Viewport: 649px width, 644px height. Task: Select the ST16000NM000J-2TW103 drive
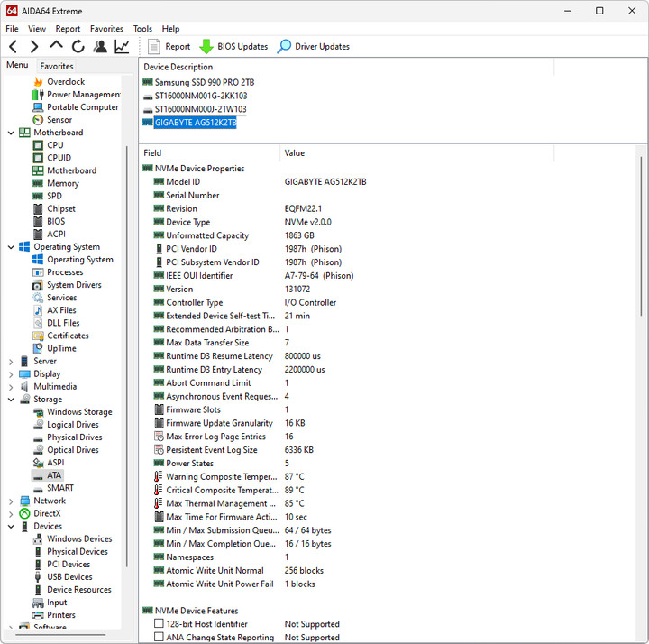tap(200, 109)
